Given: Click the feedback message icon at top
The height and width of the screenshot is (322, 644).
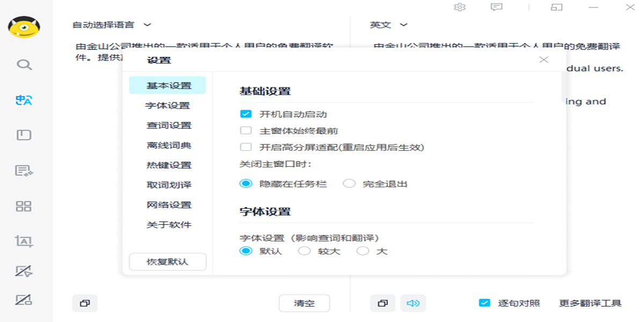Looking at the screenshot, I should click(496, 7).
